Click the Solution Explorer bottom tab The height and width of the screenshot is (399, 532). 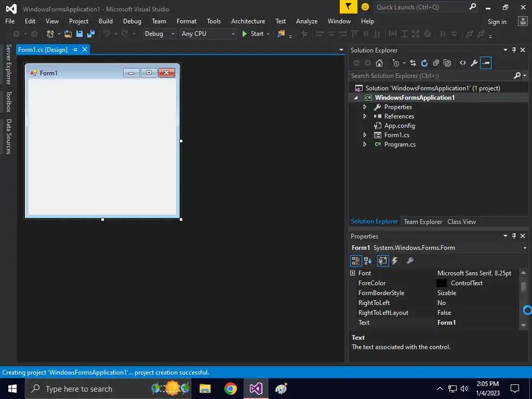tap(374, 221)
